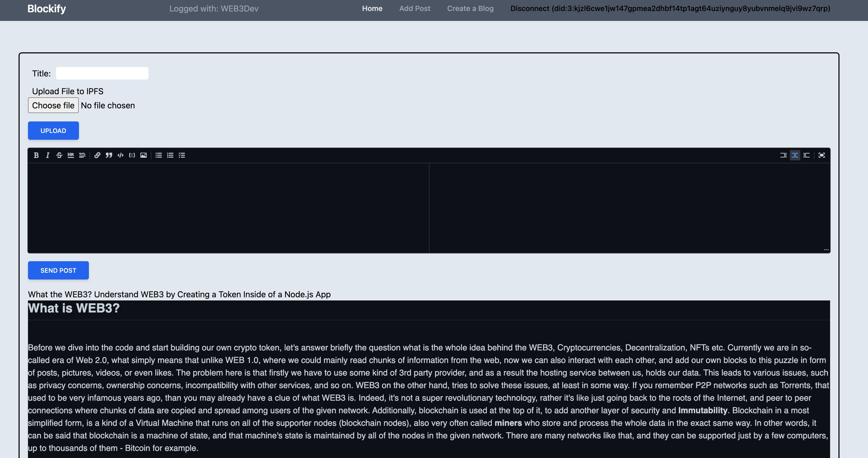Viewport: 868px width, 458px height.
Task: Toggle side-by-side editor view
Action: (x=795, y=155)
